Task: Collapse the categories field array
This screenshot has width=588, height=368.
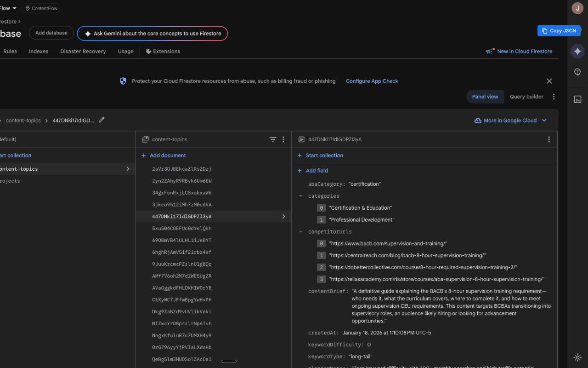Action: (301, 196)
